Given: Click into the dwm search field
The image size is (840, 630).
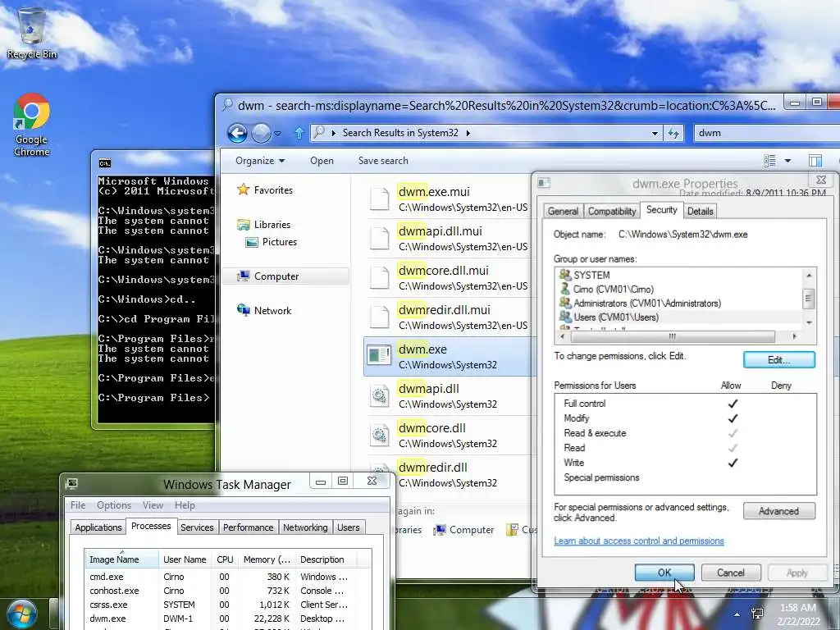Looking at the screenshot, I should pyautogui.click(x=766, y=133).
